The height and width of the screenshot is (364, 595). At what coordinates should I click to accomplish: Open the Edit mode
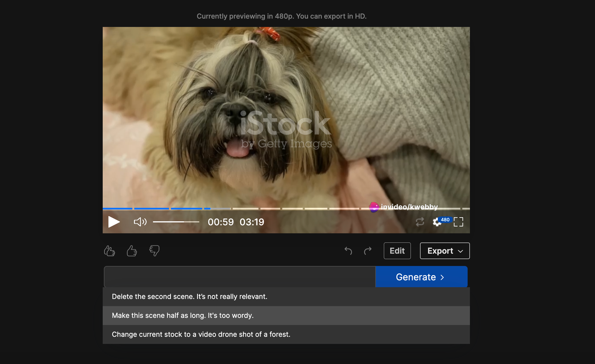[397, 251]
